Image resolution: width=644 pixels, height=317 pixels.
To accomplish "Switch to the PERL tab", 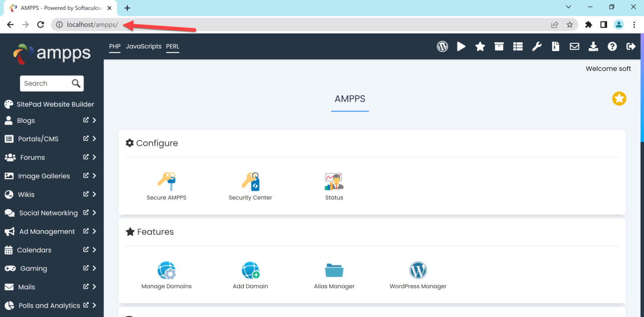I will (x=173, y=46).
